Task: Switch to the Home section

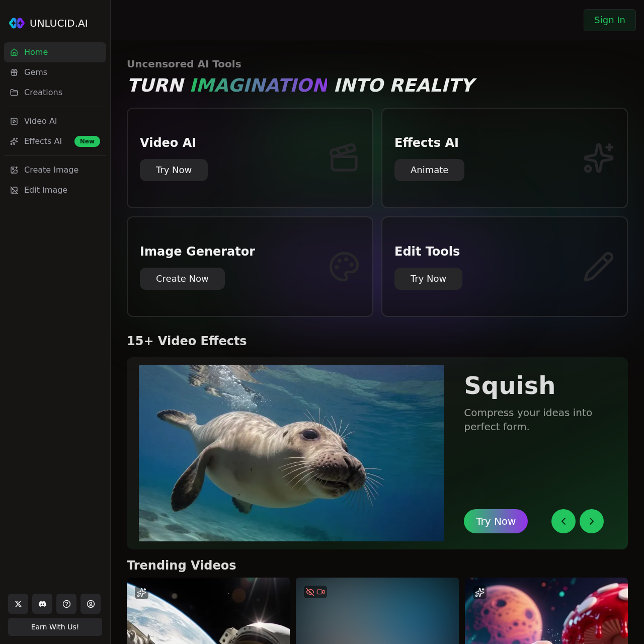Action: tap(36, 52)
